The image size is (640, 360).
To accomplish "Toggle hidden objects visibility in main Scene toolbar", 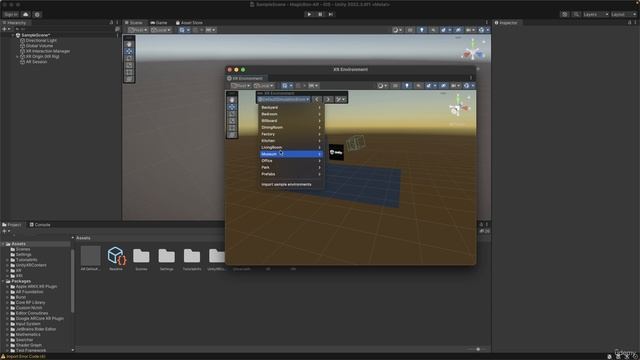I will (x=458, y=30).
